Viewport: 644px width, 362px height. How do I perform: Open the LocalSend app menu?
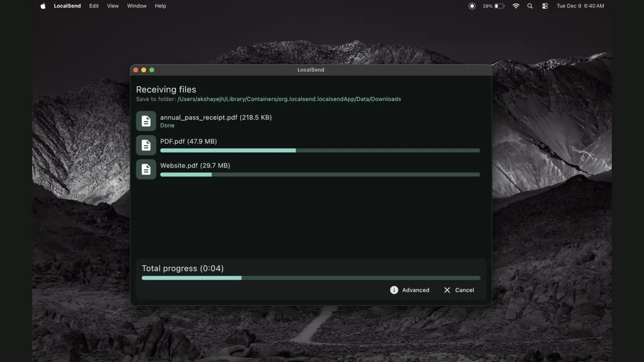67,6
